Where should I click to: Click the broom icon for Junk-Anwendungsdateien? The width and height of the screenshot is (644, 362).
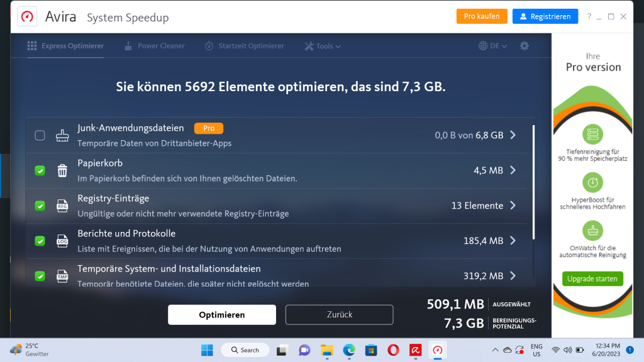pos(62,136)
